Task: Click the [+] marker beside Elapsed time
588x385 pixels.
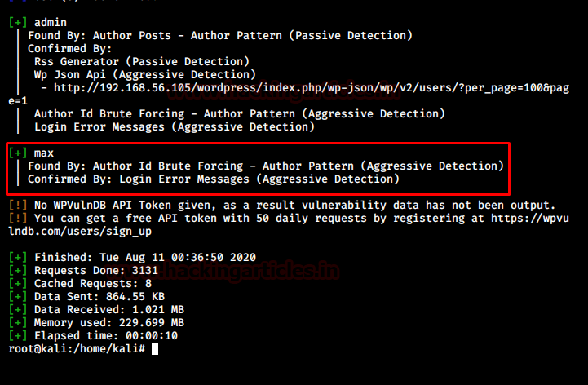Action: [x=17, y=336]
